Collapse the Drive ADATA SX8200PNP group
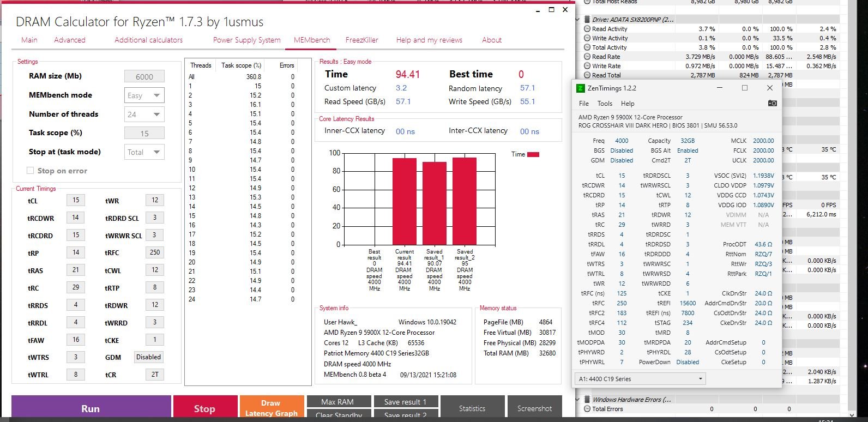Screen dimensions: 868x422 (x=578, y=20)
